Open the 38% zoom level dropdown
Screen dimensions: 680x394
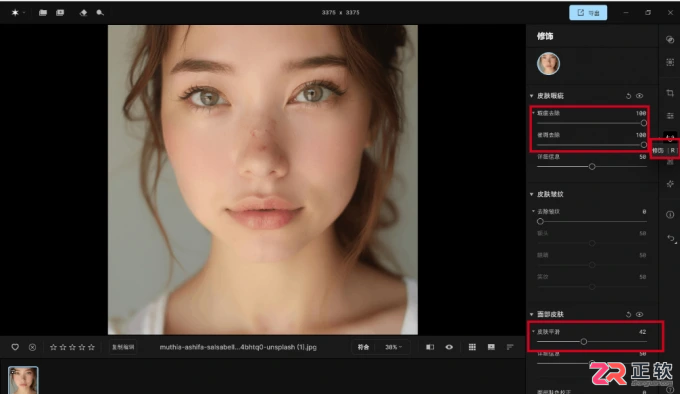tap(393, 347)
